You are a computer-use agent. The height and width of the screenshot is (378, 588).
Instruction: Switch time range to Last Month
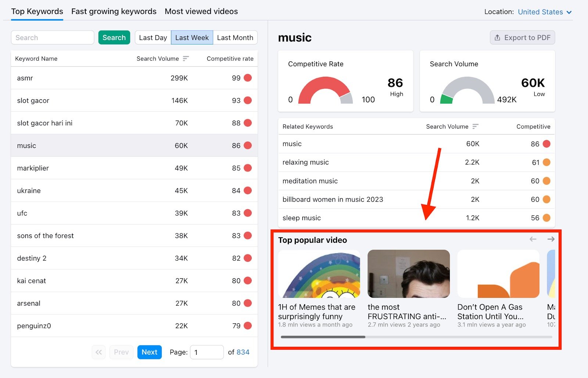[x=235, y=37]
